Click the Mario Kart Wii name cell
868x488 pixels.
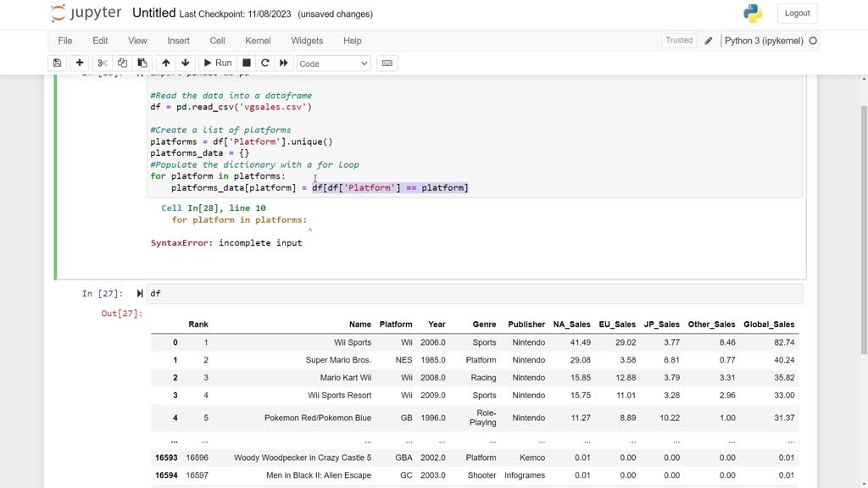(x=346, y=378)
